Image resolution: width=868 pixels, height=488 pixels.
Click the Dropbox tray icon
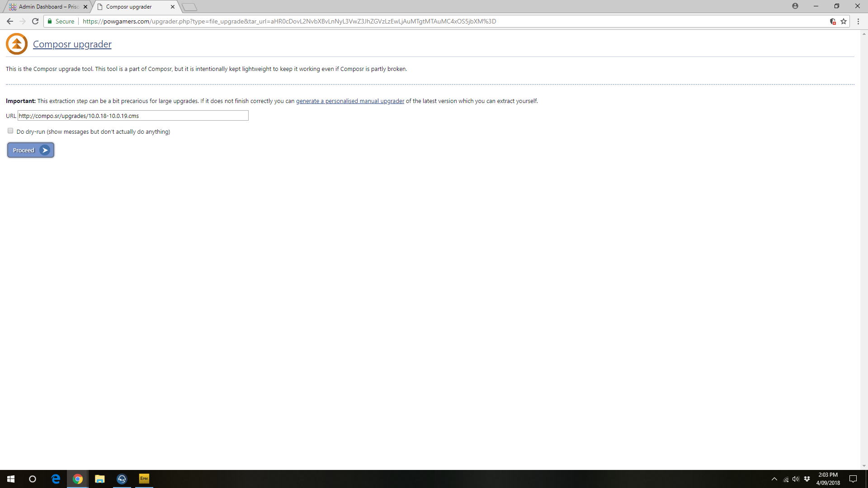[807, 479]
